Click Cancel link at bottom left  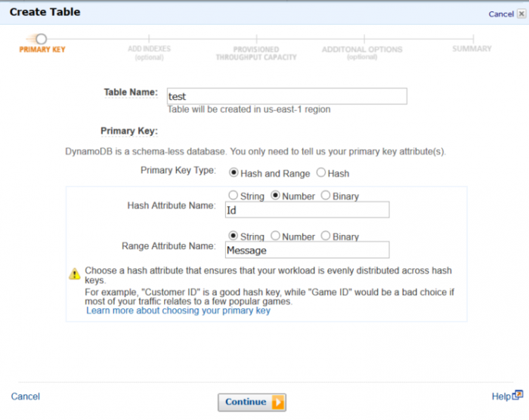(x=25, y=397)
